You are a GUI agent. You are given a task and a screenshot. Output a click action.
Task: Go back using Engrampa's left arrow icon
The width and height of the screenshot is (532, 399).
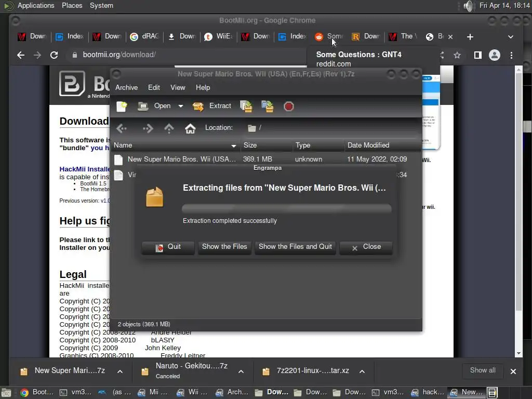[x=122, y=128]
